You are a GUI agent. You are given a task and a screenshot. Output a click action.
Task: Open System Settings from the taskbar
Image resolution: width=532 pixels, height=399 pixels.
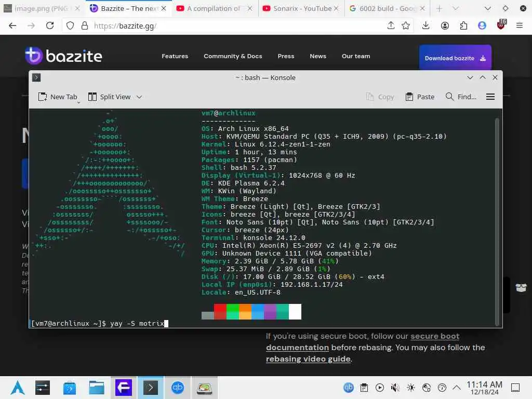tap(43, 388)
